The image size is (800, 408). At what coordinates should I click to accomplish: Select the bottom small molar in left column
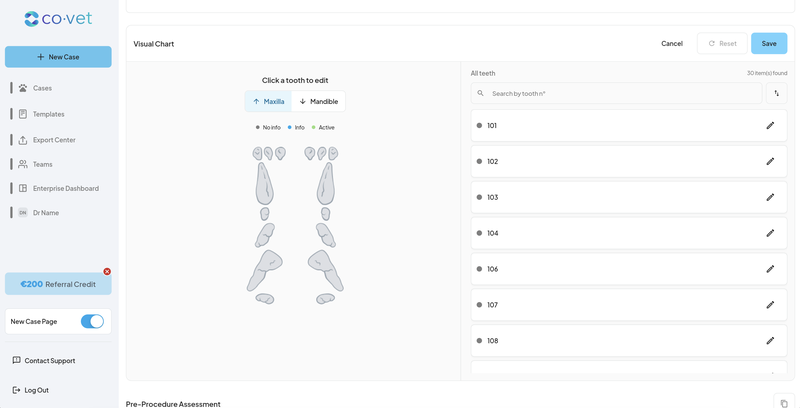click(x=265, y=298)
